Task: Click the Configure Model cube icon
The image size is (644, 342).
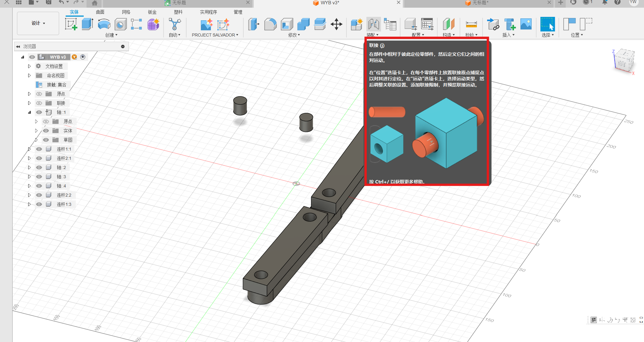Action: coord(410,24)
